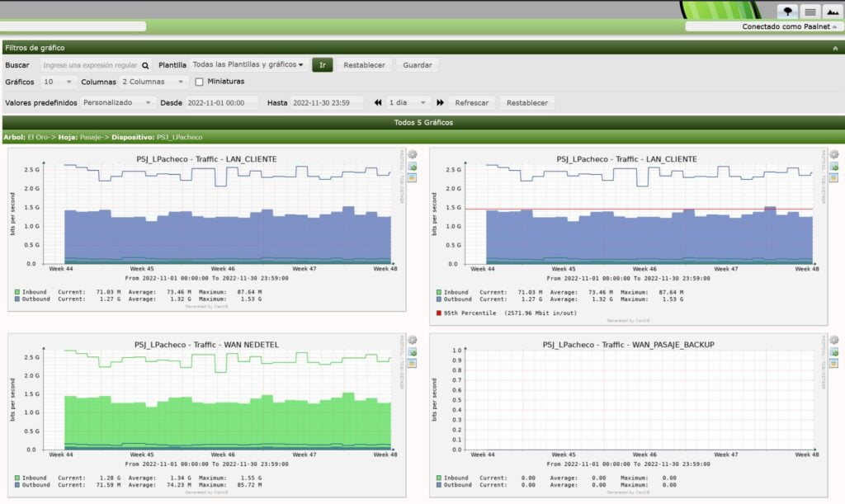Open the list view icon with horizontal lines

(810, 11)
